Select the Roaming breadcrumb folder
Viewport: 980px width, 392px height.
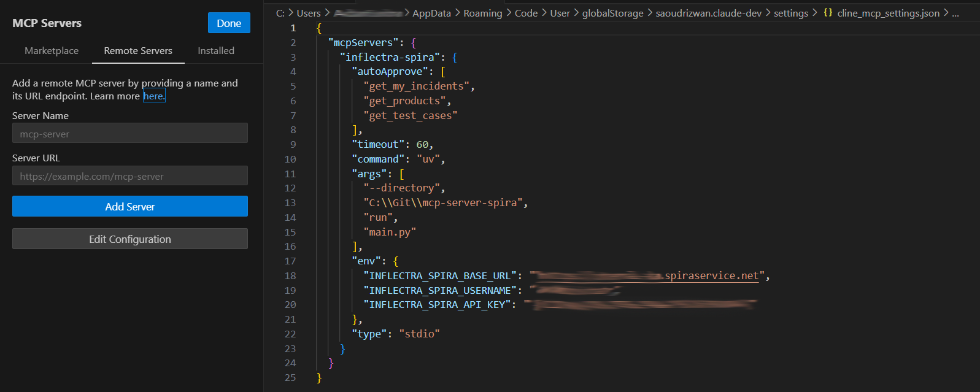[x=482, y=13]
